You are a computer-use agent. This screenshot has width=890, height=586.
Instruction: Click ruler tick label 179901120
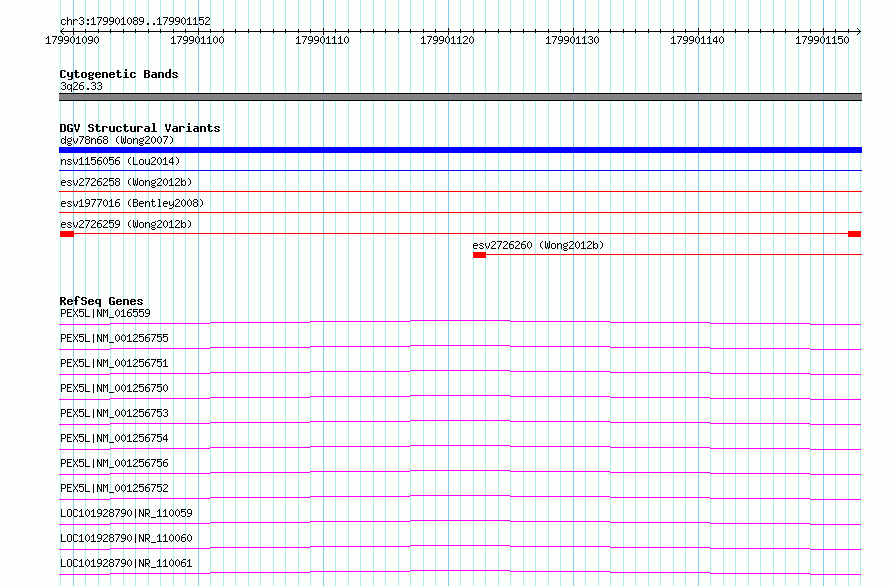click(x=447, y=40)
